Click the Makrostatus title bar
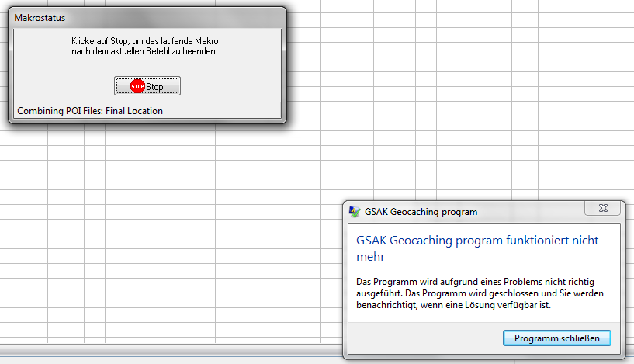 coord(147,18)
